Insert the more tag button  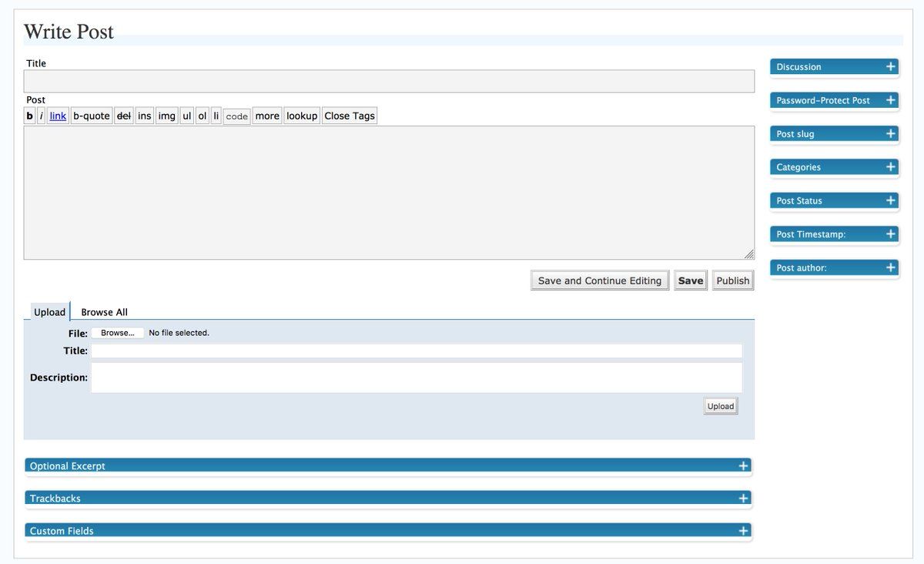(x=267, y=116)
